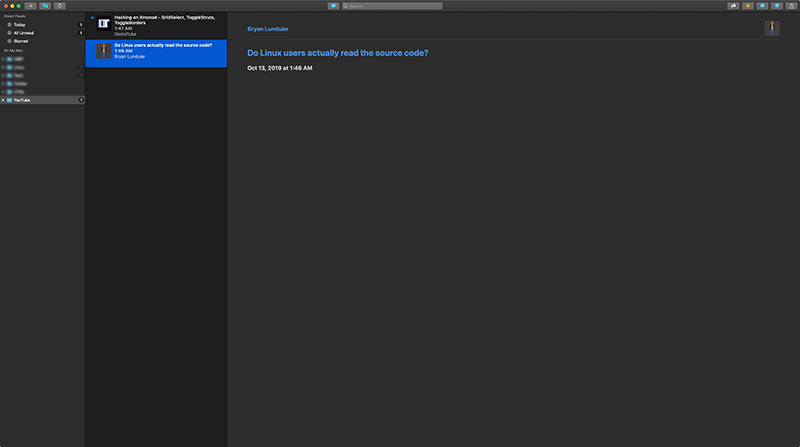Viewport: 800px width, 447px height.
Task: Open the article in browser icon
Action: tap(777, 5)
